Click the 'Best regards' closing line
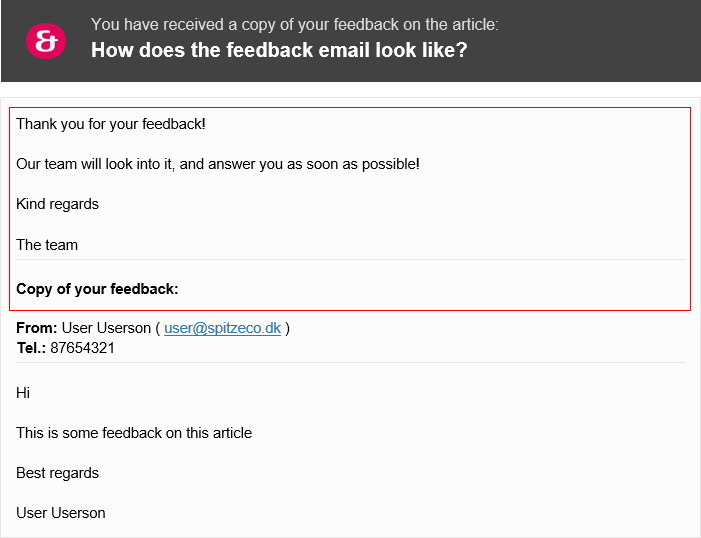The width and height of the screenshot is (701, 538). pos(57,473)
